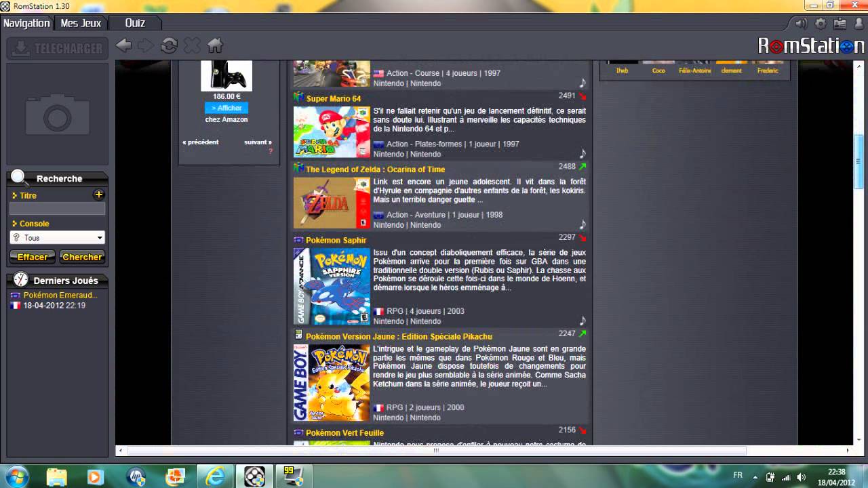
Task: Click the music note icon on the 1997 course game
Action: tap(582, 83)
